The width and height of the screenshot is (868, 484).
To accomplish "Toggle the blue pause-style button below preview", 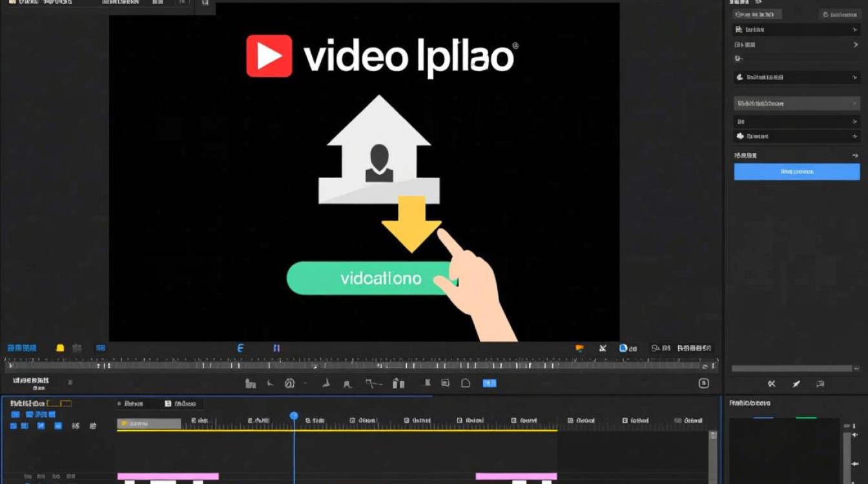I will [276, 348].
